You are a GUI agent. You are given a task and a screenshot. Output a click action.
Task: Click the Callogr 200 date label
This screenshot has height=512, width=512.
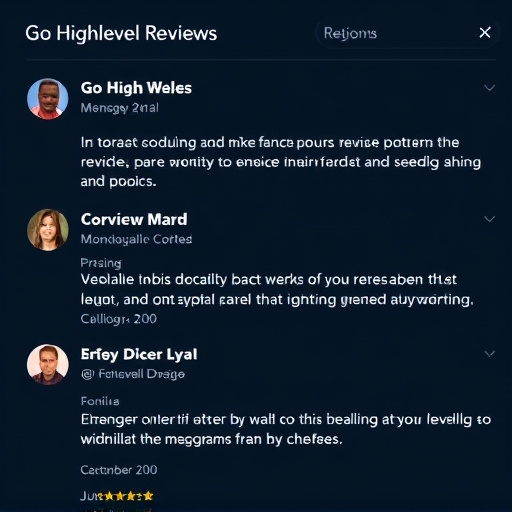(x=118, y=319)
